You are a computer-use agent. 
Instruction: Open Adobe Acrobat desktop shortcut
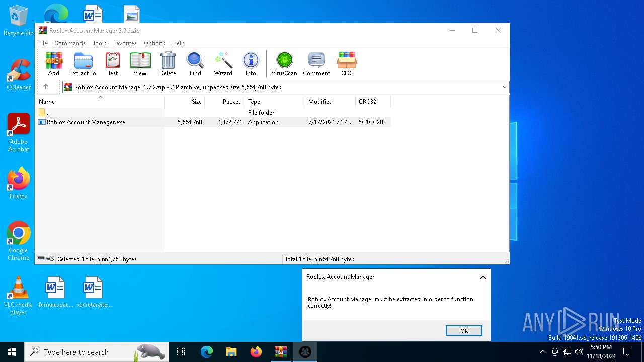click(18, 133)
